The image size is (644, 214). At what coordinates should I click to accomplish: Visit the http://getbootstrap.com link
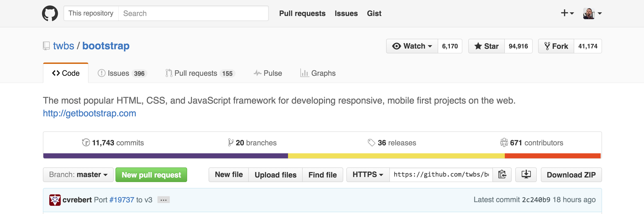[x=89, y=113]
